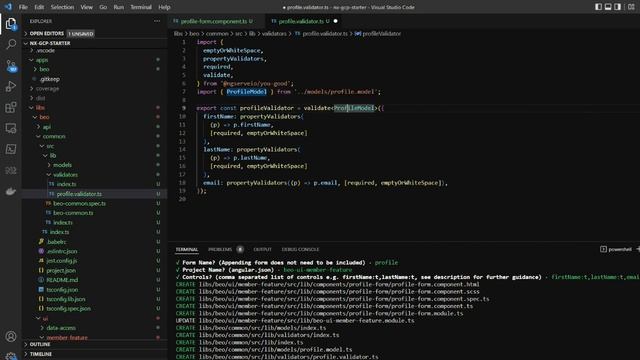Open View menu
The width and height of the screenshot is (640, 360).
point(87,7)
